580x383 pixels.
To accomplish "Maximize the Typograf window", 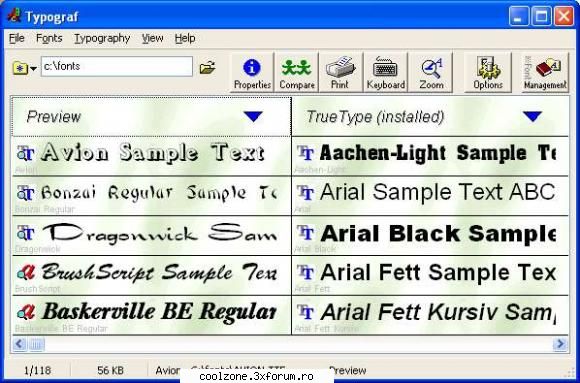I will click(541, 17).
